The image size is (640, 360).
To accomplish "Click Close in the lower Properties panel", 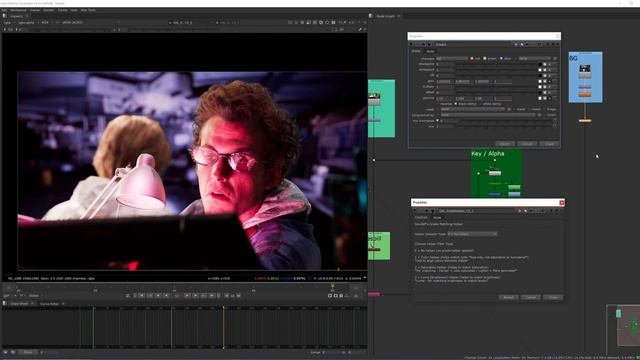I will pos(553,298).
